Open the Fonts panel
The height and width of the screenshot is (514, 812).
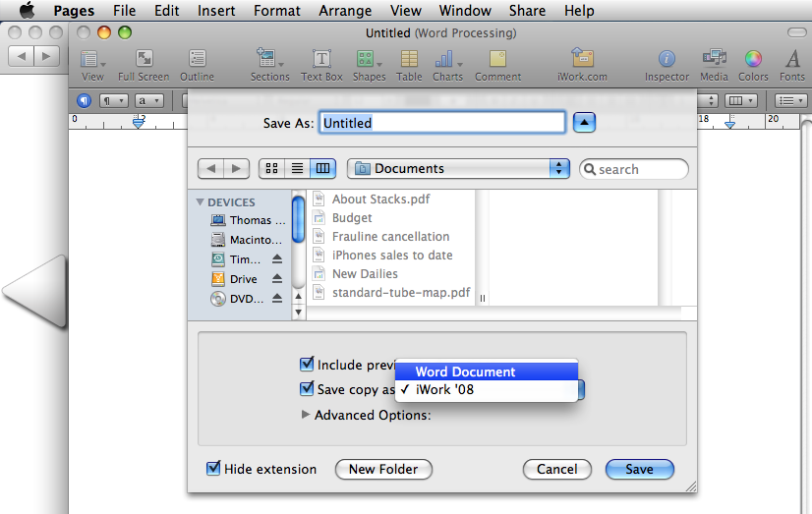(x=792, y=65)
